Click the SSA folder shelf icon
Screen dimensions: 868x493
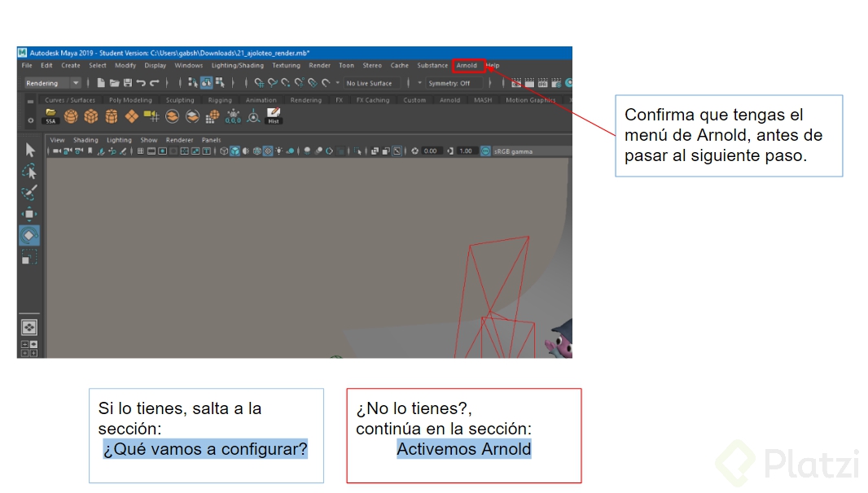[x=51, y=116]
